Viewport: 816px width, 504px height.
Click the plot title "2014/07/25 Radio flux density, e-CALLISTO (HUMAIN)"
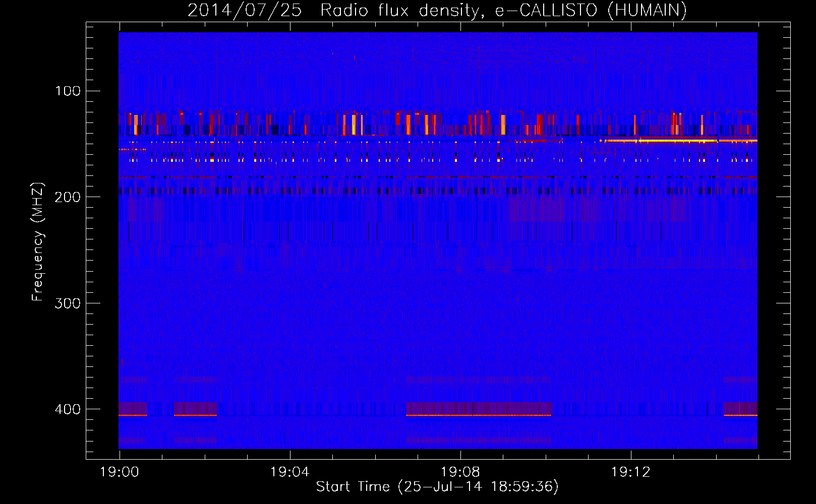pyautogui.click(x=437, y=10)
